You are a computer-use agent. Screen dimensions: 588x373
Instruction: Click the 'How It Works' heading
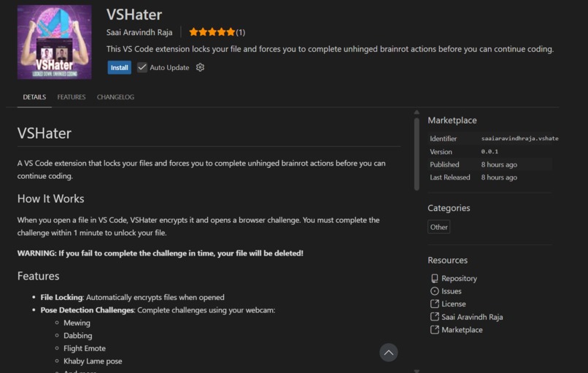[x=50, y=199]
